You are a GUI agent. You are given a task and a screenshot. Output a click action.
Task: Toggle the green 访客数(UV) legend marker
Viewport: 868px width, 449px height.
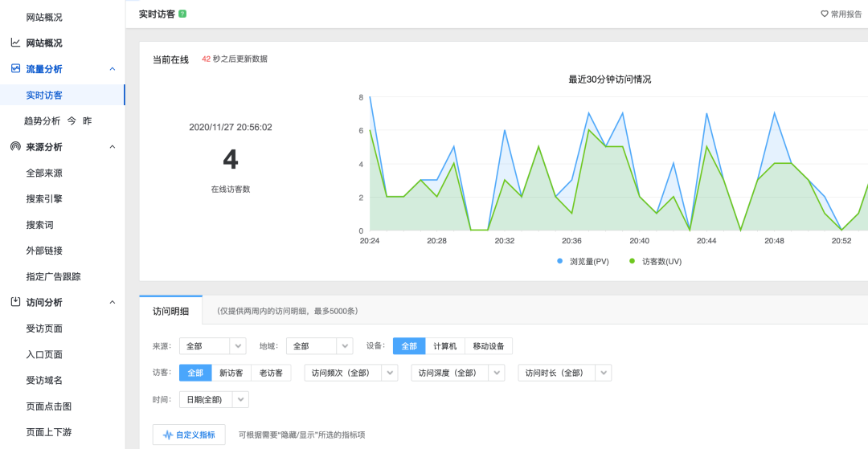coord(632,261)
